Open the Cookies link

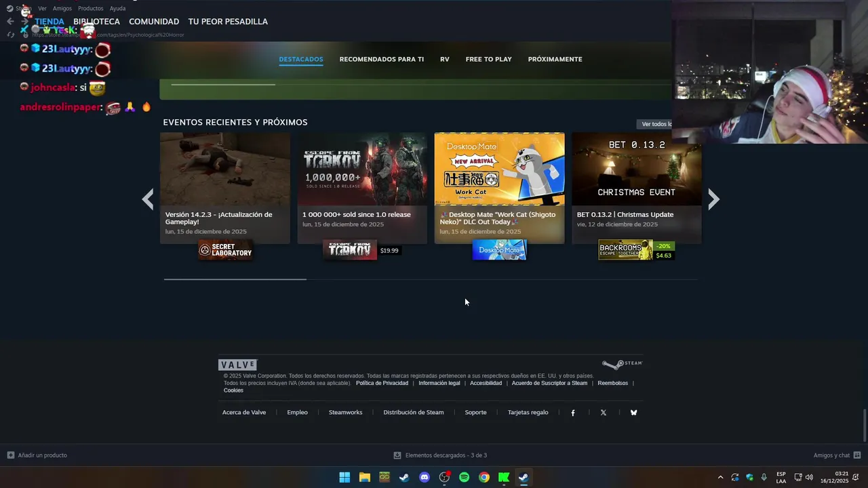point(233,390)
